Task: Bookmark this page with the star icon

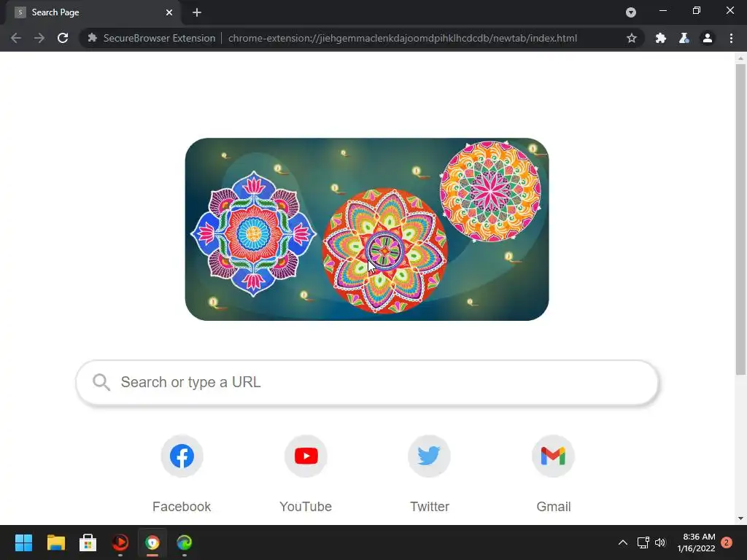Action: [x=632, y=38]
